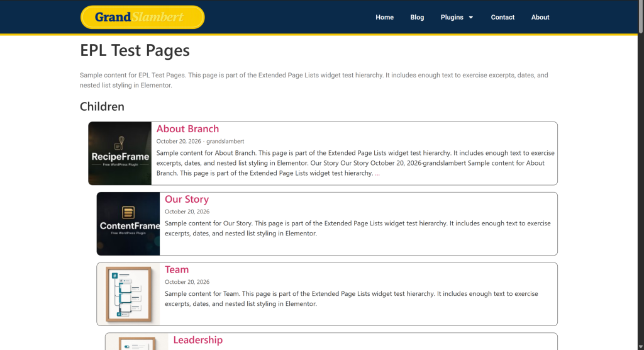The height and width of the screenshot is (350, 644).
Task: Click the Our Story excerpt text
Action: click(358, 229)
